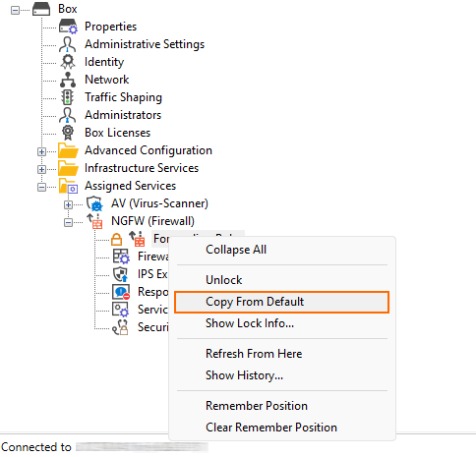Screen dimensions: 476x457
Task: Click the NGFW Firewall brick icon
Action: point(94,221)
